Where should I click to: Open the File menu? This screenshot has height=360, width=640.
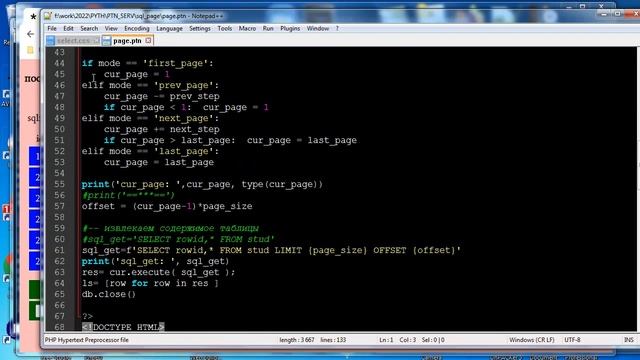click(x=52, y=29)
